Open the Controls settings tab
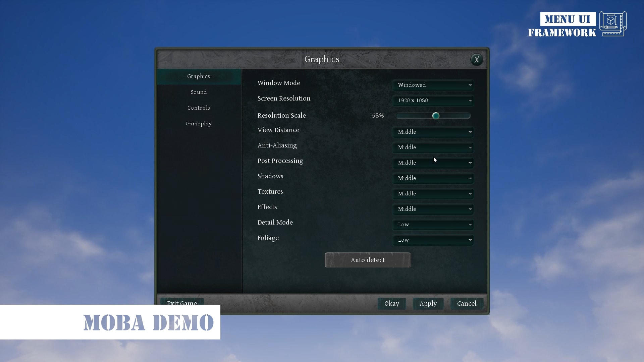The image size is (644, 362). [x=198, y=108]
